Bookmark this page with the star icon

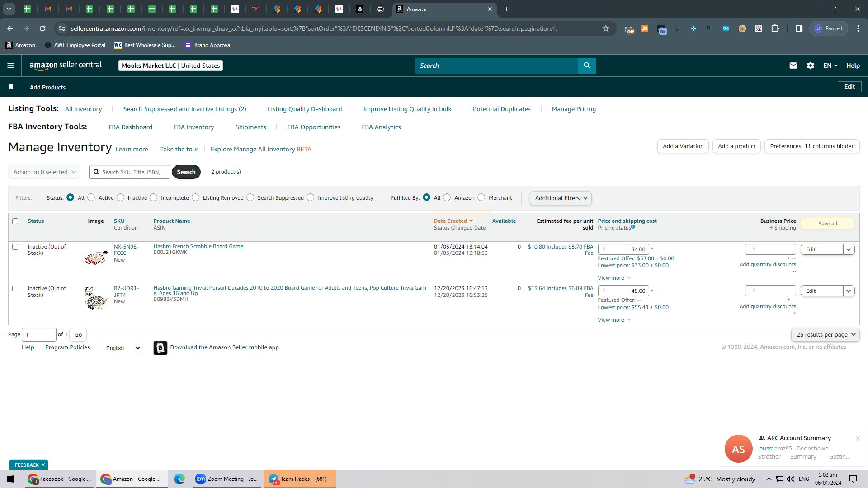pos(606,28)
